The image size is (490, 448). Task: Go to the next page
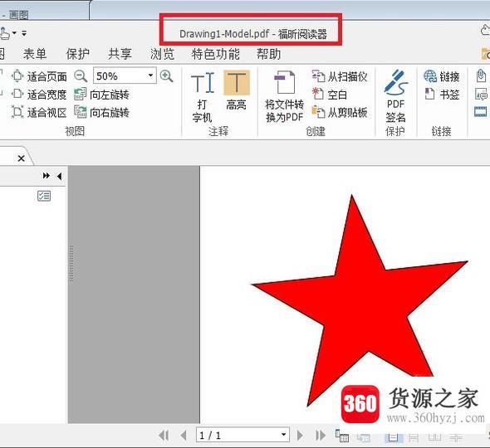300,436
